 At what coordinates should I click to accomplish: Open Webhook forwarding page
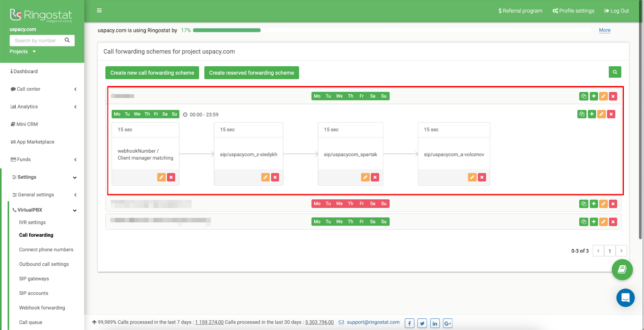[42, 307]
